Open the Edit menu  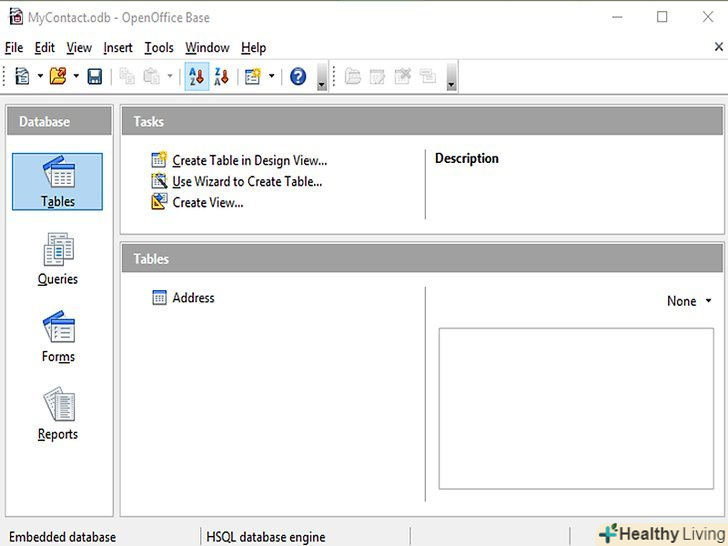pyautogui.click(x=45, y=47)
